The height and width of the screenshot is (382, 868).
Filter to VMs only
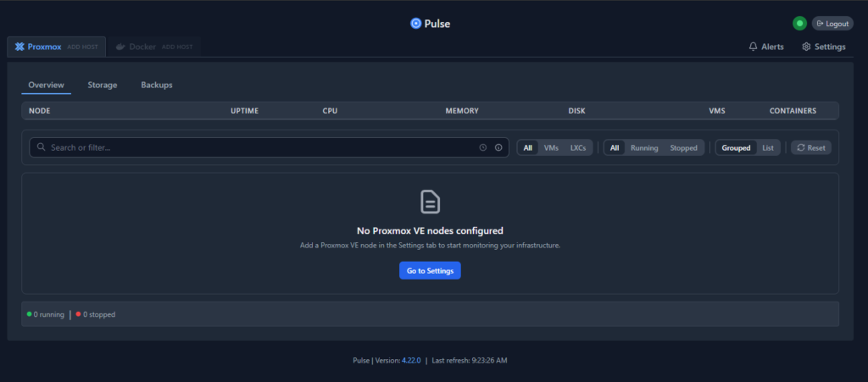[x=551, y=147]
